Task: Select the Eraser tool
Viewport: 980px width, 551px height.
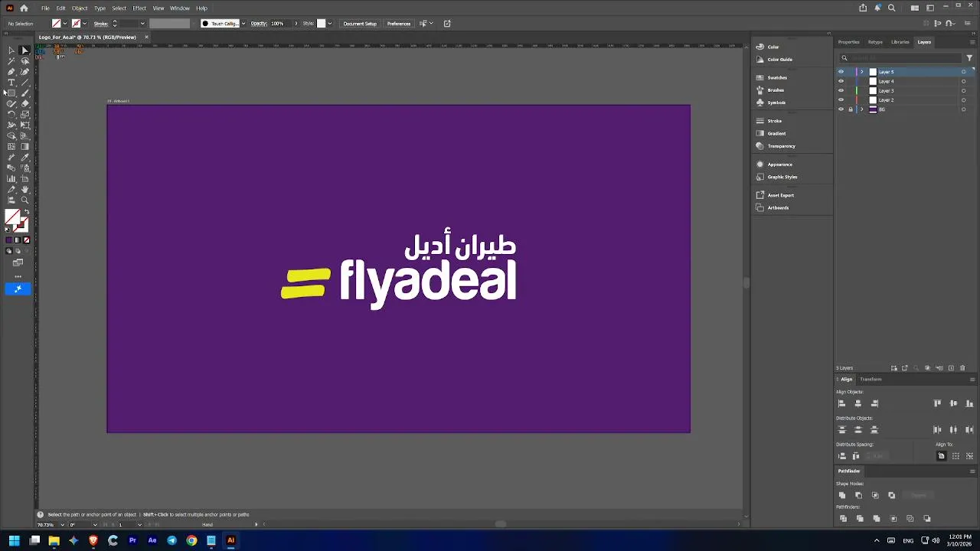Action: [x=24, y=103]
